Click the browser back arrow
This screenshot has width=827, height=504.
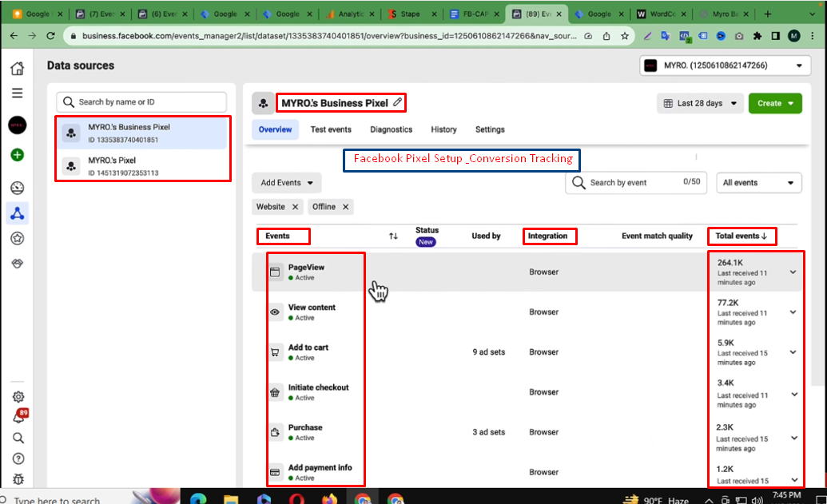14,36
